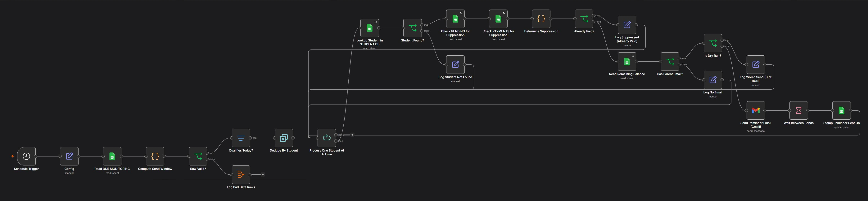Open the Qualifies Today? filter node
The width and height of the screenshot is (868, 201).
[x=241, y=138]
